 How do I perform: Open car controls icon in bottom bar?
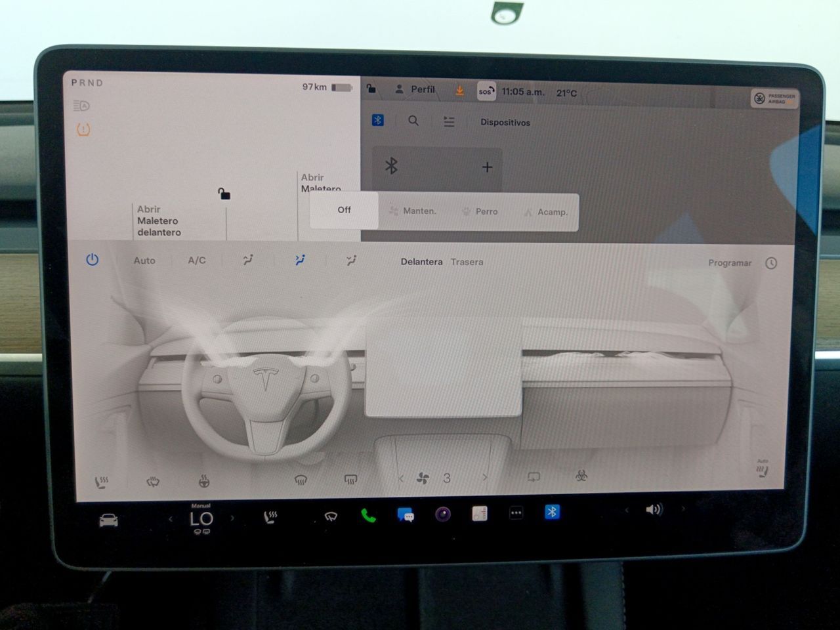[108, 521]
